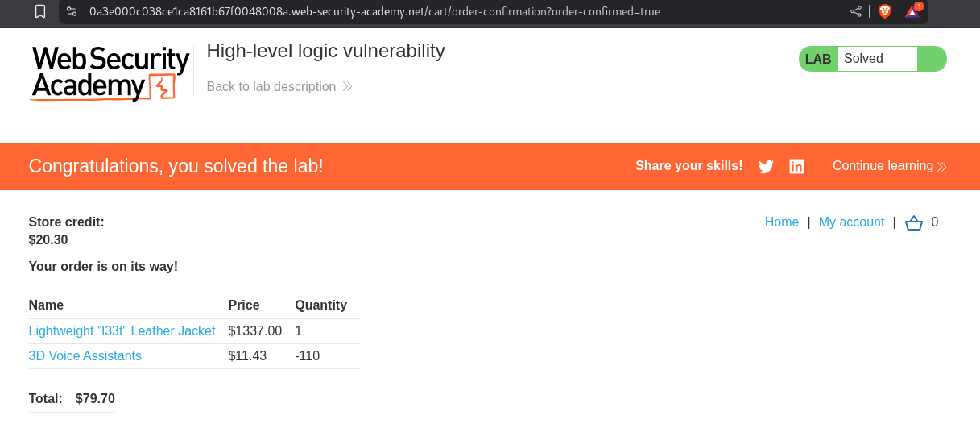Share on Twitter via the bird icon
The image size is (980, 428).
[766, 167]
